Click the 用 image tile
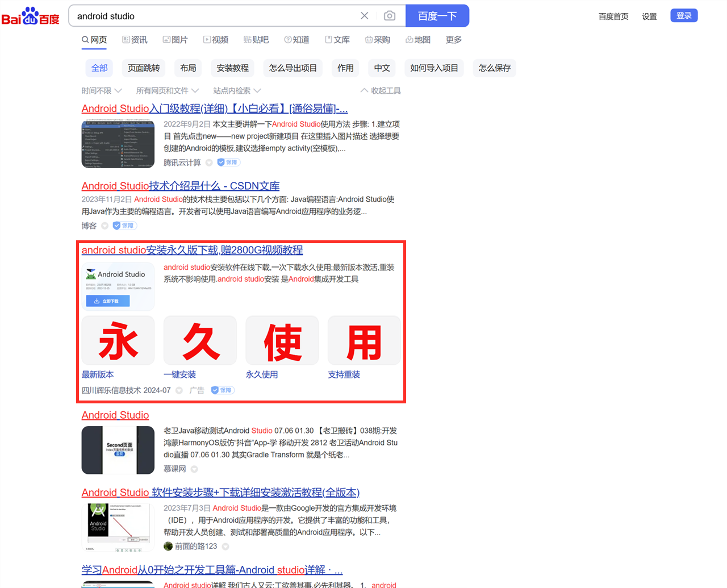This screenshot has width=727, height=588. [x=364, y=341]
